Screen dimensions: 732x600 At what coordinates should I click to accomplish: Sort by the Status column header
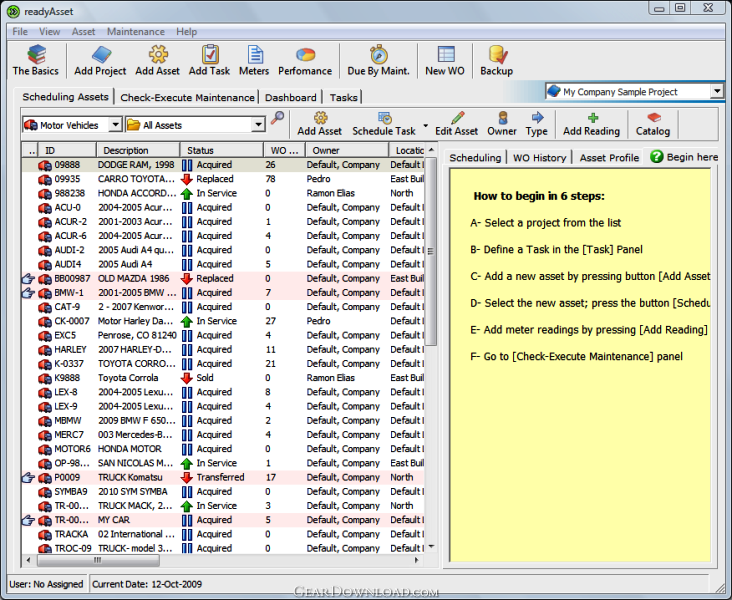pyautogui.click(x=222, y=150)
